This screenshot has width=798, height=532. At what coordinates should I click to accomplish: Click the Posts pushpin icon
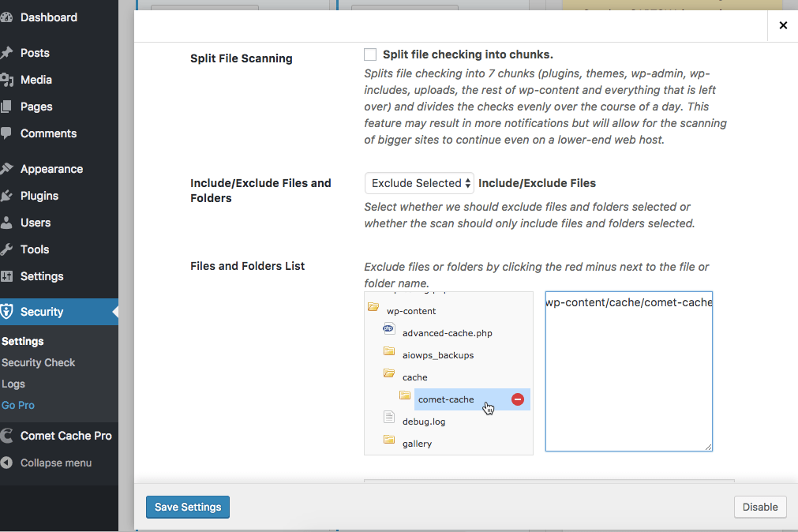(x=6, y=53)
